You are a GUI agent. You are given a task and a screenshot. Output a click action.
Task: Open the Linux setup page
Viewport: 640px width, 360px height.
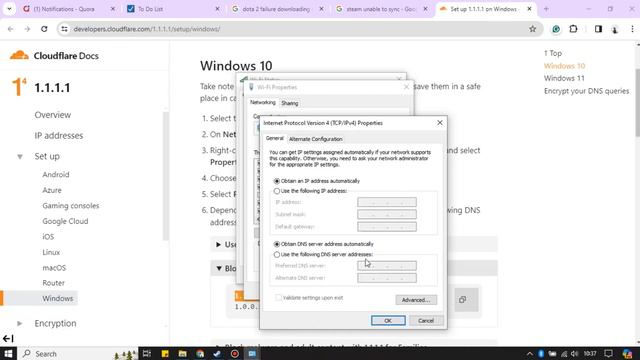point(51,252)
